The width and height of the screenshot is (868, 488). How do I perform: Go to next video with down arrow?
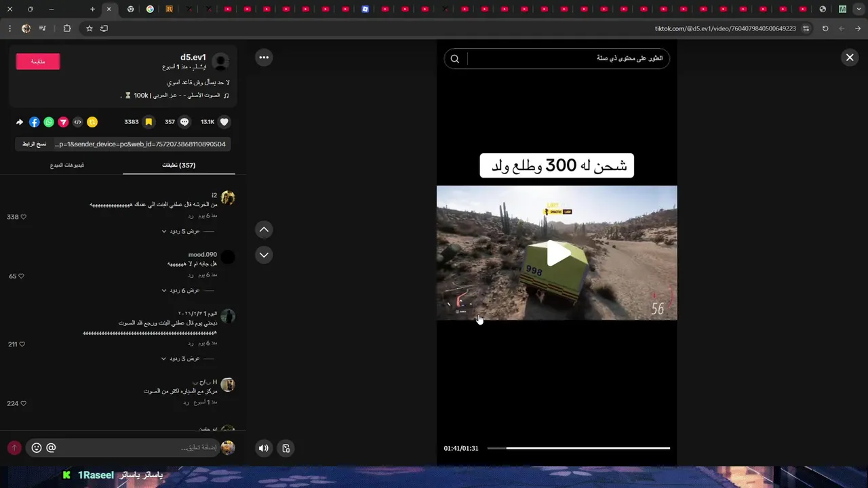pos(264,255)
